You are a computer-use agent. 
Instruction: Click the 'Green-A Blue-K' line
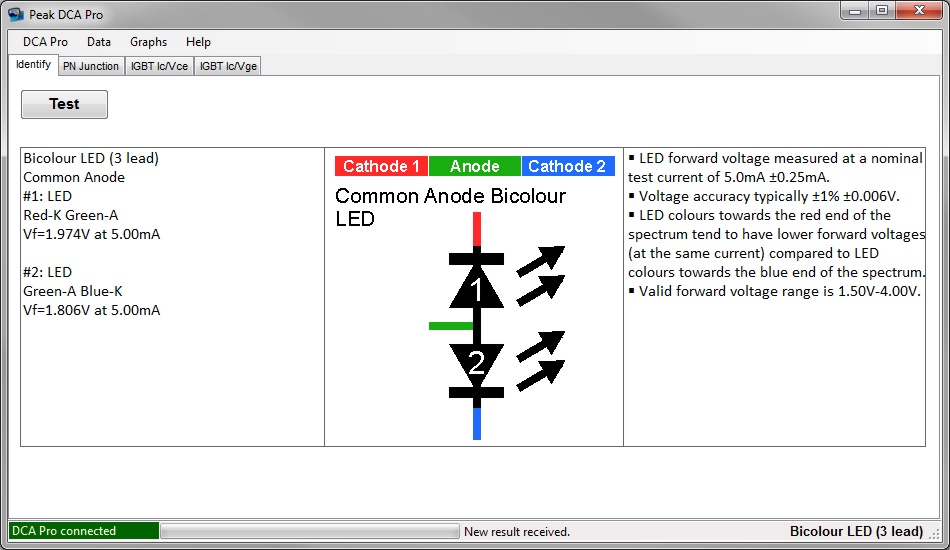click(73, 291)
